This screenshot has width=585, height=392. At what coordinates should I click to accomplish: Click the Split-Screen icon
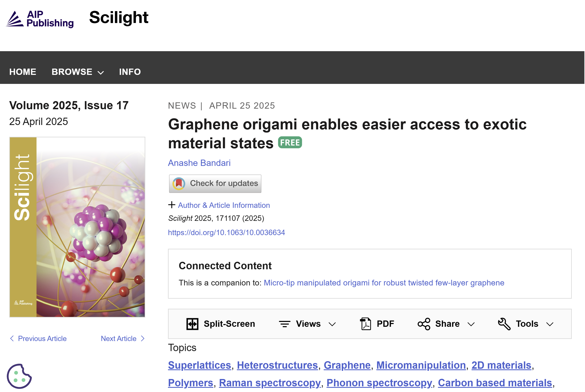pos(192,324)
